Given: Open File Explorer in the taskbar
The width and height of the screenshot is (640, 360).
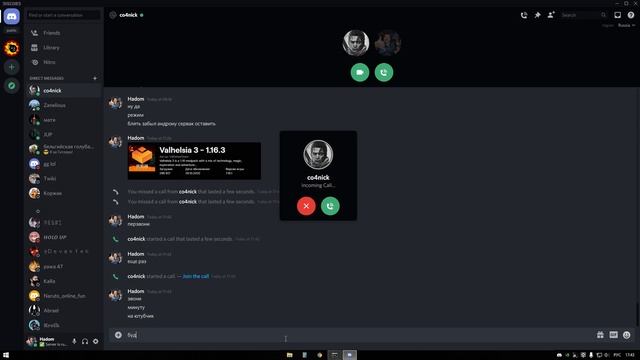Looking at the screenshot, I should point(289,355).
